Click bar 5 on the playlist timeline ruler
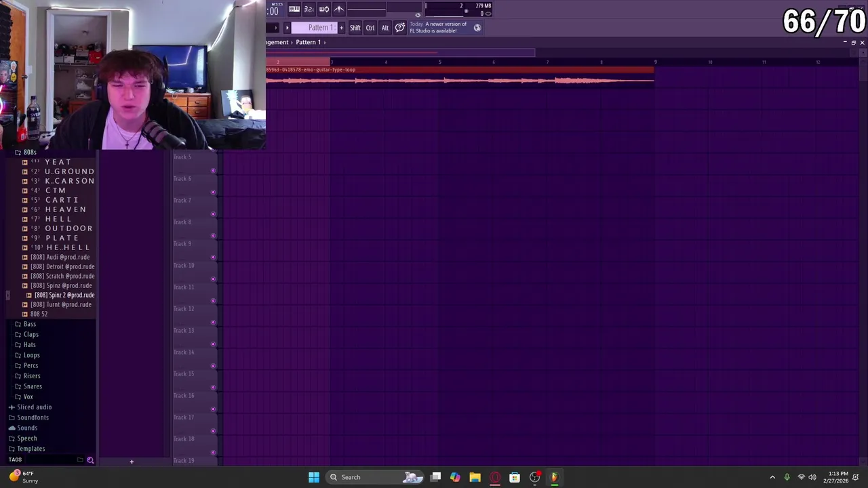The image size is (868, 488). 439,62
